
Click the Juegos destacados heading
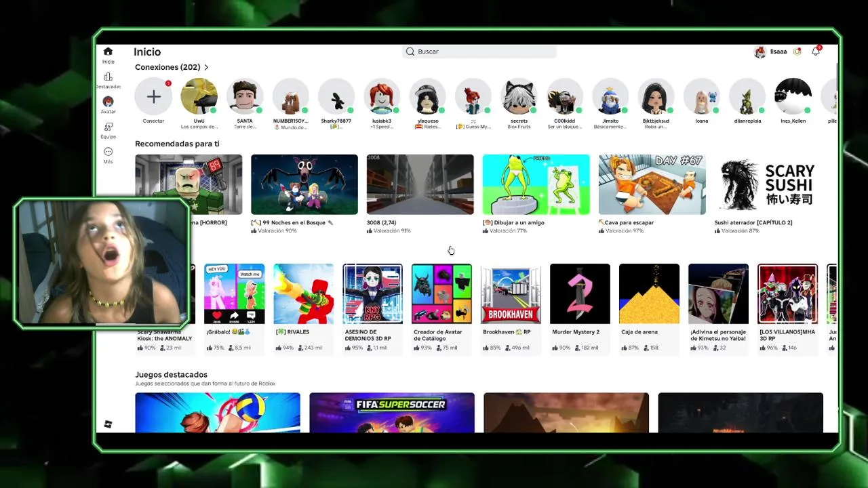point(171,375)
